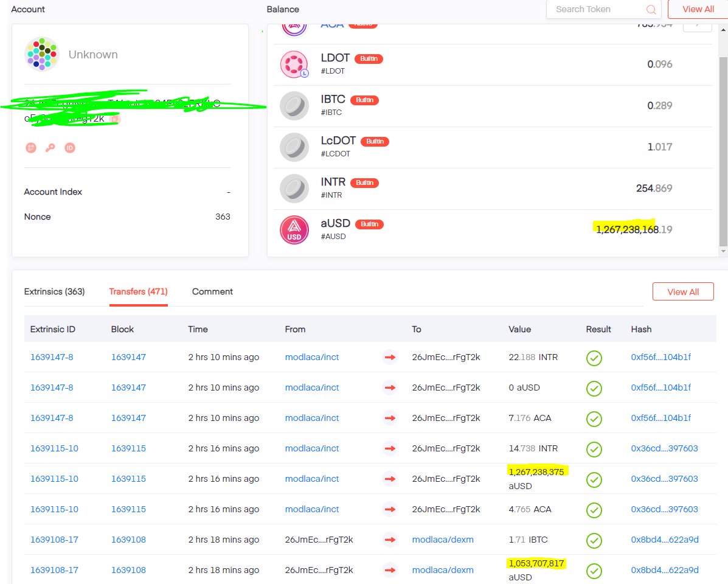Click the aUSD balance 1,267,238,168.19
This screenshot has height=584, width=728.
pyautogui.click(x=634, y=229)
